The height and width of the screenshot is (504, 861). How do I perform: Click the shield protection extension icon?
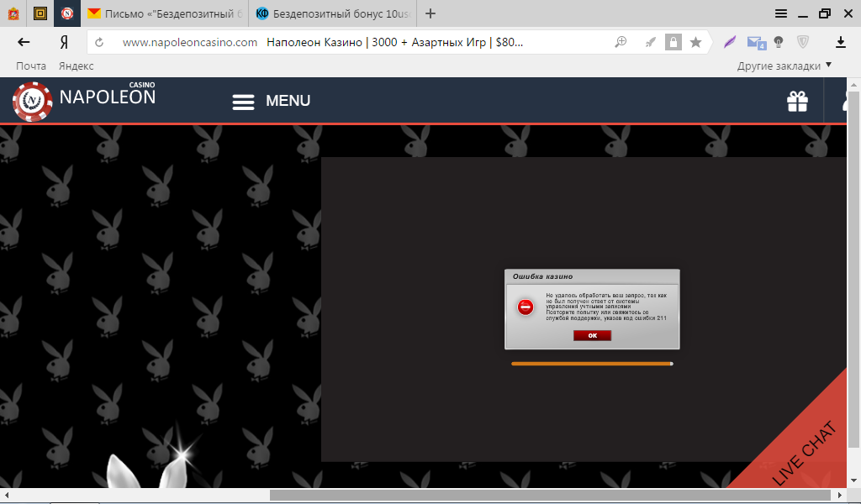[803, 42]
